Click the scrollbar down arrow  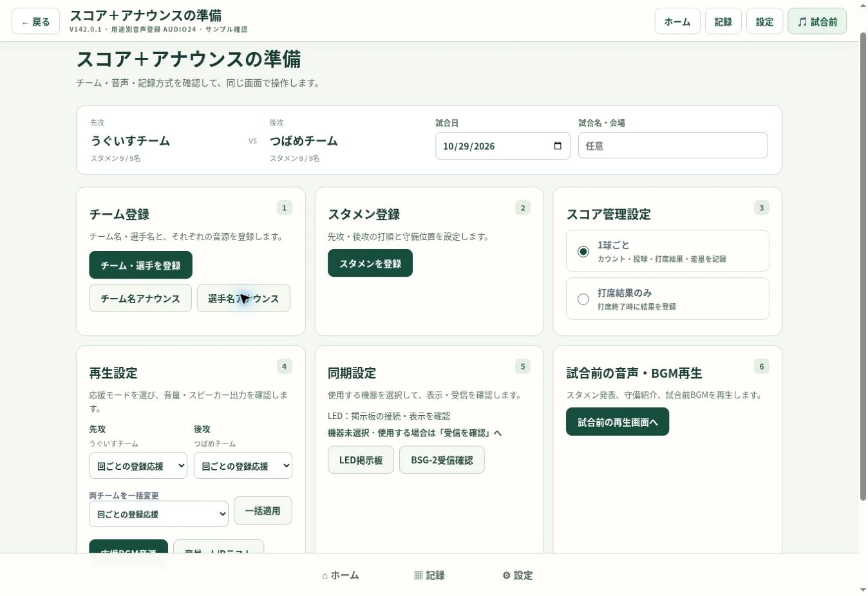coord(863,590)
